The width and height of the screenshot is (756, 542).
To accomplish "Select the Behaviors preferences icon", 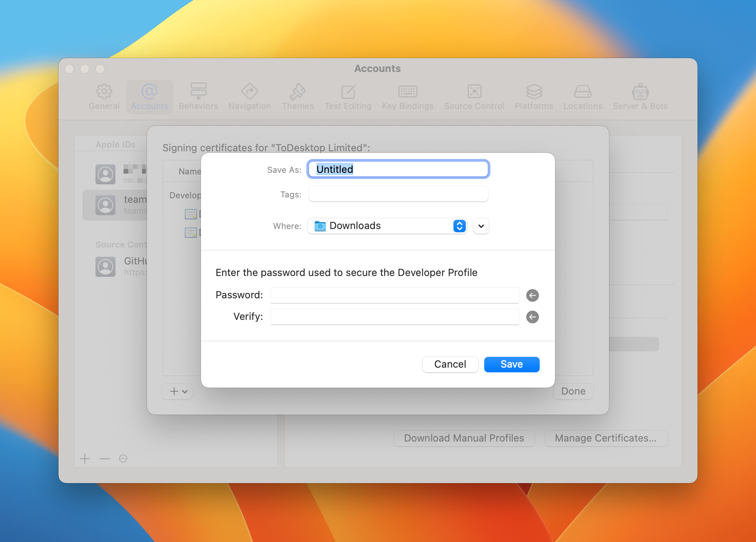I will (198, 92).
